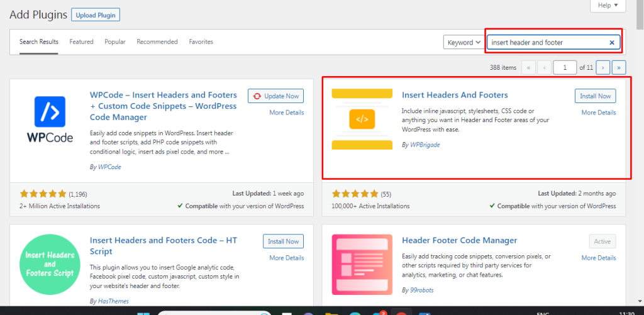Click the '100,000+ Active Installations' text
Image resolution: width=644 pixels, height=315 pixels.
click(x=370, y=206)
